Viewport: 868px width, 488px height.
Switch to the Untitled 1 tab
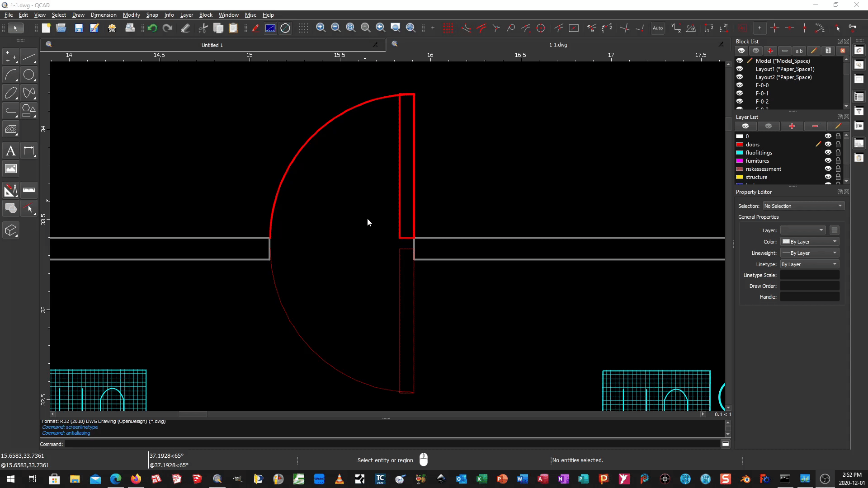[212, 45]
